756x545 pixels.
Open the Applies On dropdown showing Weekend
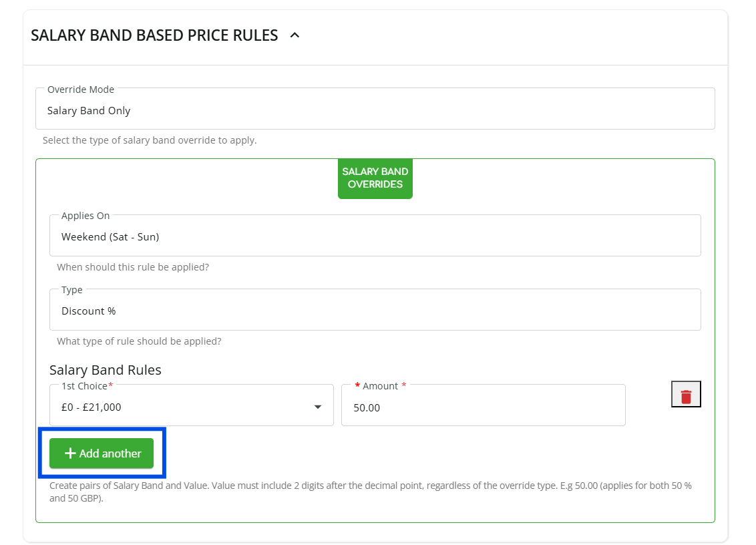click(x=375, y=236)
